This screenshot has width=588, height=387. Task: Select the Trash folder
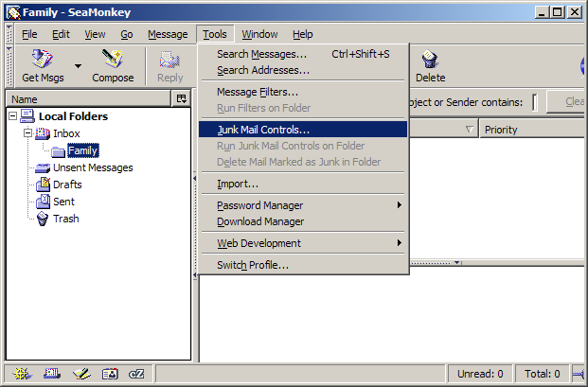[x=65, y=219]
